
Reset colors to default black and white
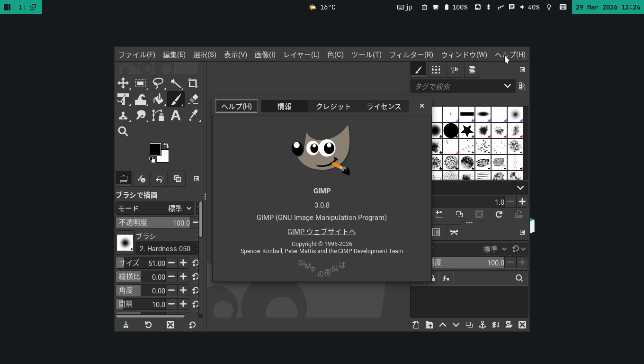coord(152,160)
